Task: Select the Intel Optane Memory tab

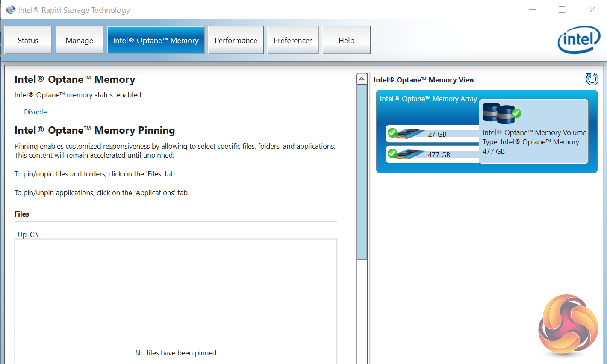Action: pyautogui.click(x=156, y=40)
